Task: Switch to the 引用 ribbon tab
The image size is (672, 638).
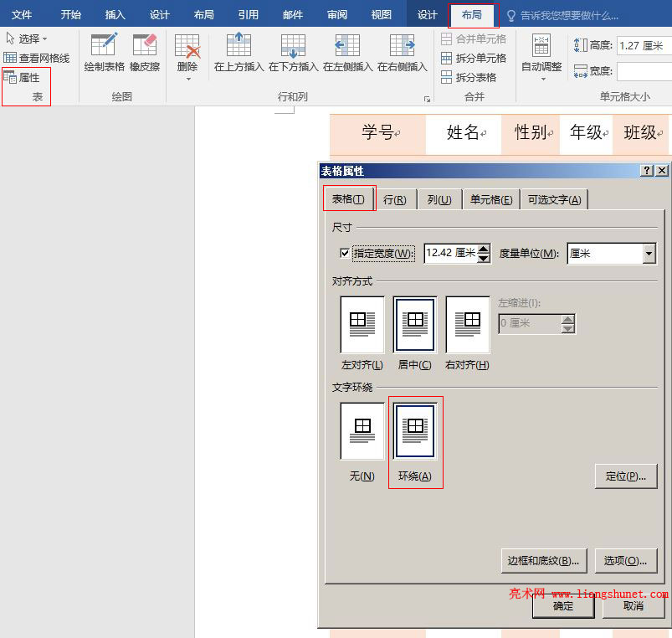Action: [x=249, y=15]
